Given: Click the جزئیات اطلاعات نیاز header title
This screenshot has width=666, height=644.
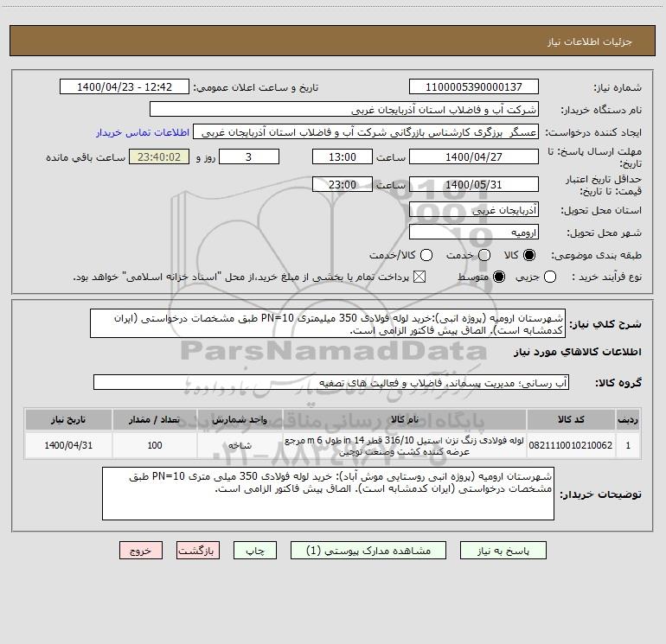Looking at the screenshot, I should (590, 41).
